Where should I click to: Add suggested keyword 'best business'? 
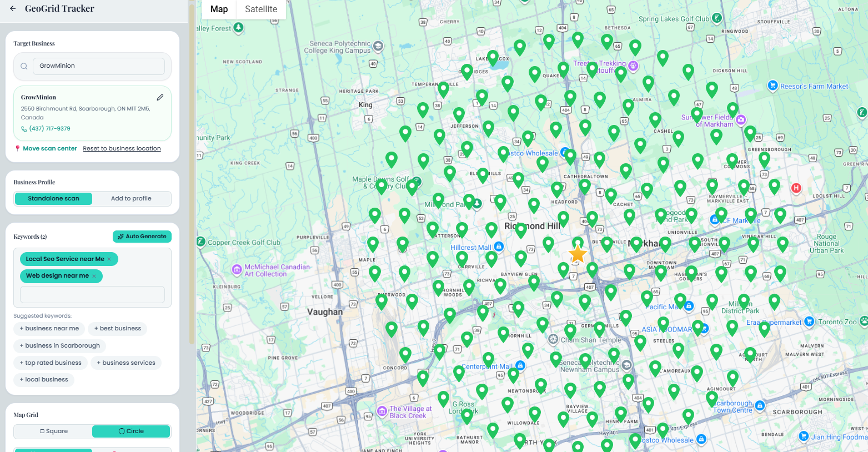point(118,329)
